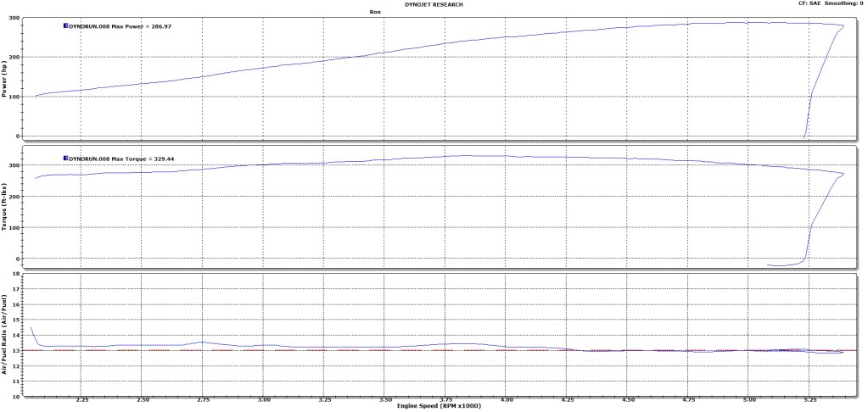Screen dimensions: 868x412
Task: Click the blue swatch beside Max Power legend
Action: (x=65, y=26)
